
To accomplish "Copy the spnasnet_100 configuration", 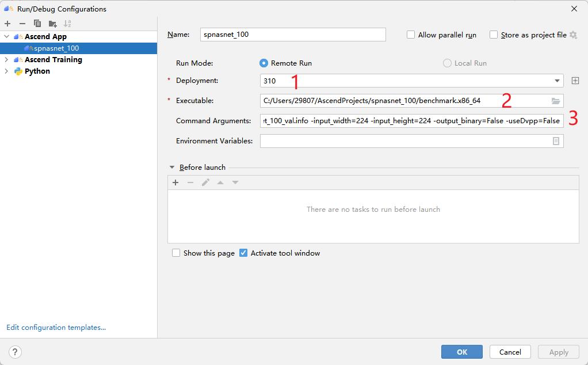I will coord(36,24).
